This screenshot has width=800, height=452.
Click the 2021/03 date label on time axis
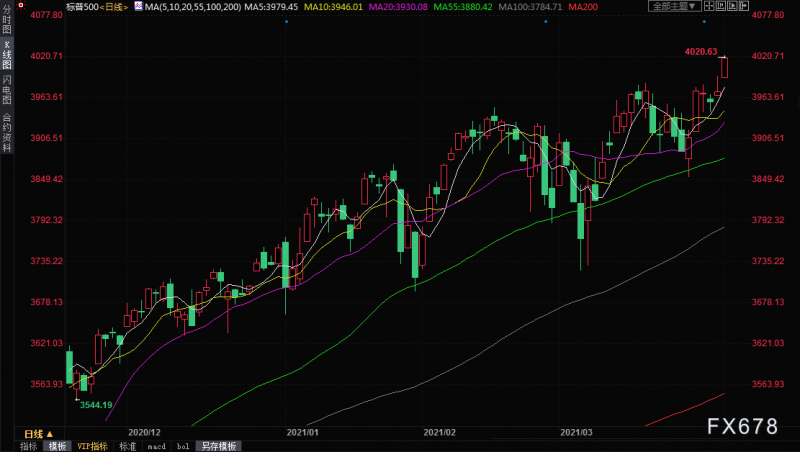point(577,432)
